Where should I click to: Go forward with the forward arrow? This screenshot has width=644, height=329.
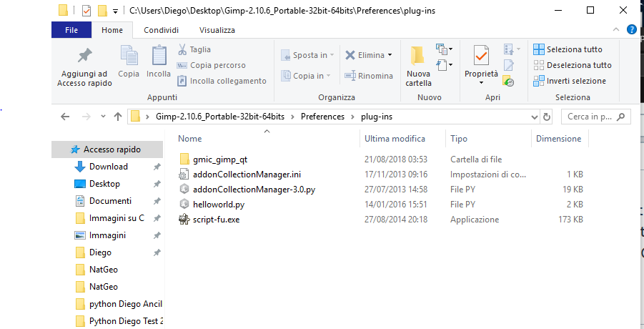(x=86, y=117)
